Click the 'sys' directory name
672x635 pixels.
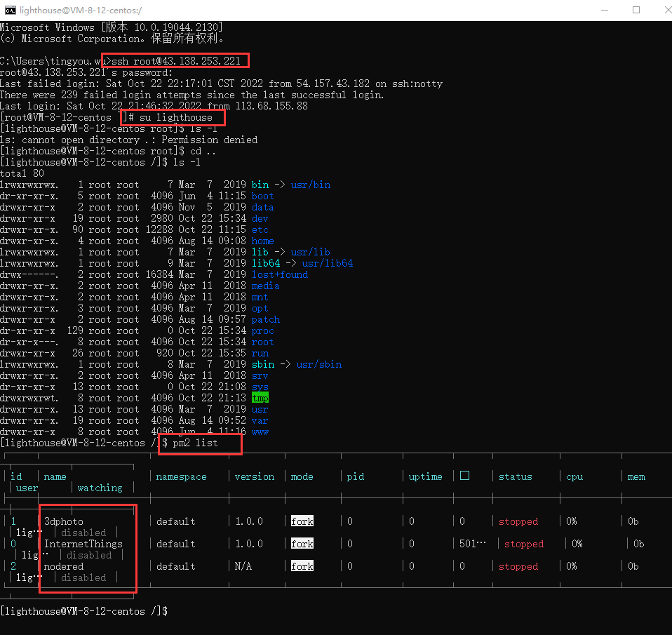260,387
